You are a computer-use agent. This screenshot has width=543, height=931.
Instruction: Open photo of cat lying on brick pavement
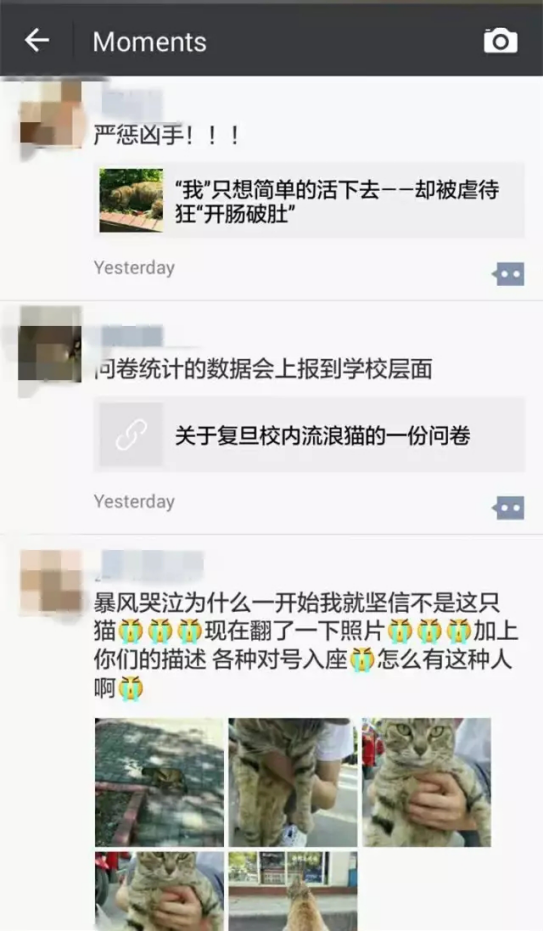tap(160, 783)
